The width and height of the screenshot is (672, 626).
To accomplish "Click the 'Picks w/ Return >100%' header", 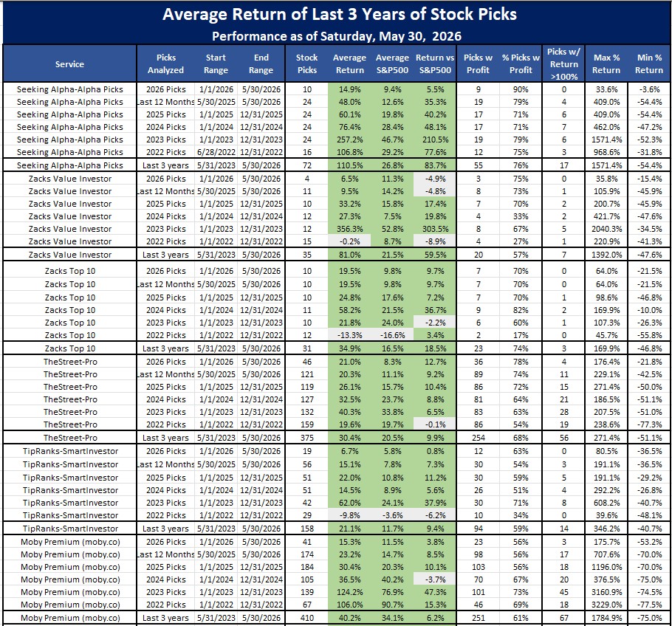I will (563, 63).
